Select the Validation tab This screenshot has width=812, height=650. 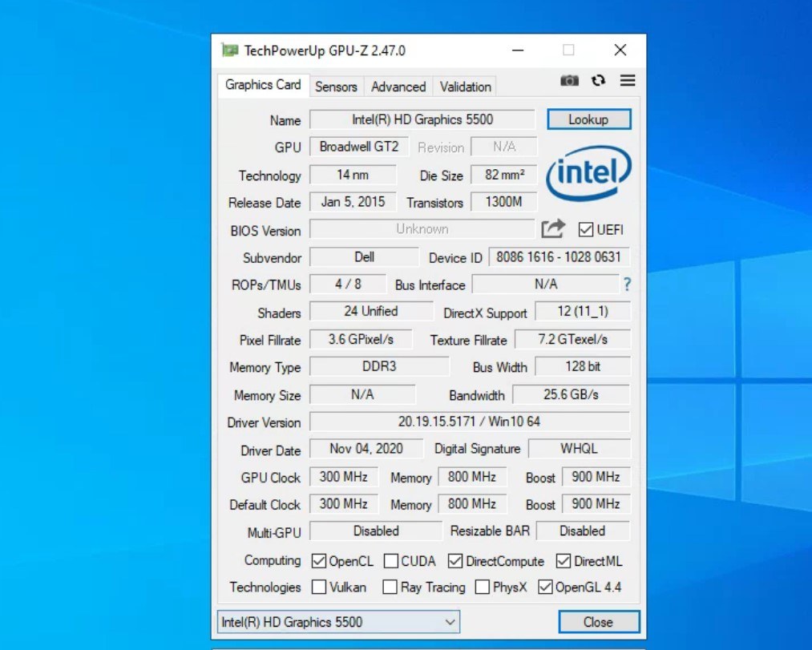pyautogui.click(x=465, y=87)
